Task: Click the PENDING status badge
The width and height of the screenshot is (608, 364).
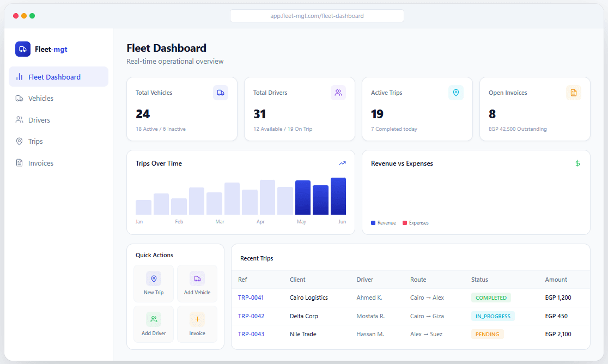Action: (x=488, y=334)
